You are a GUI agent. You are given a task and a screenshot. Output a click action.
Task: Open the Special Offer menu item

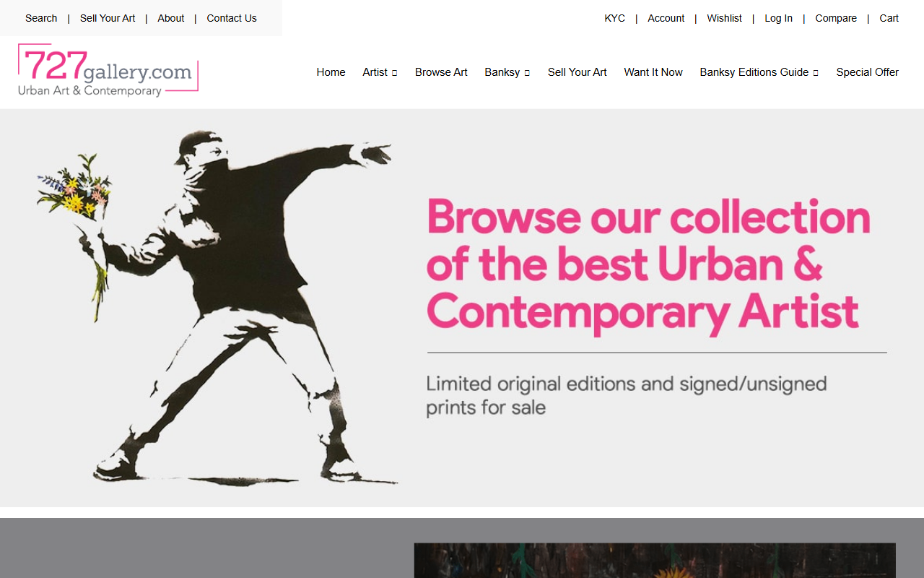click(x=867, y=72)
